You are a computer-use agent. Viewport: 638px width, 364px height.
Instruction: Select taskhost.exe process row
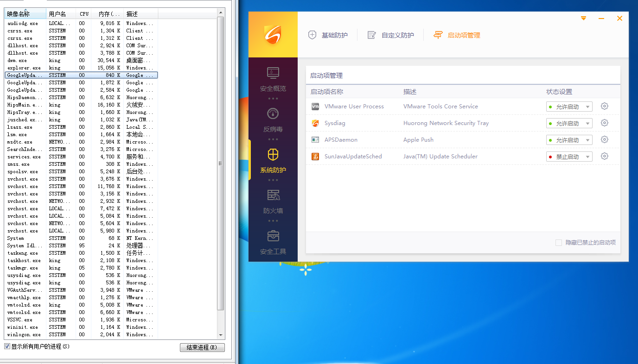click(x=81, y=260)
